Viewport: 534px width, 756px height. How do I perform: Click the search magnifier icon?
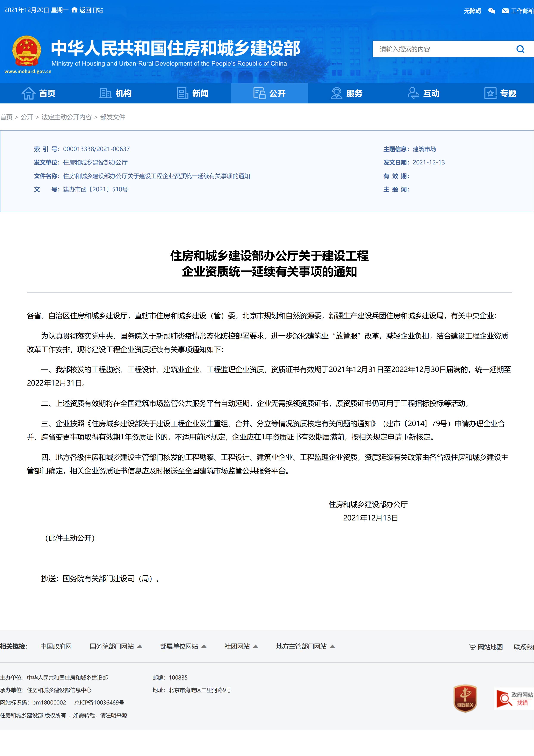click(x=520, y=49)
